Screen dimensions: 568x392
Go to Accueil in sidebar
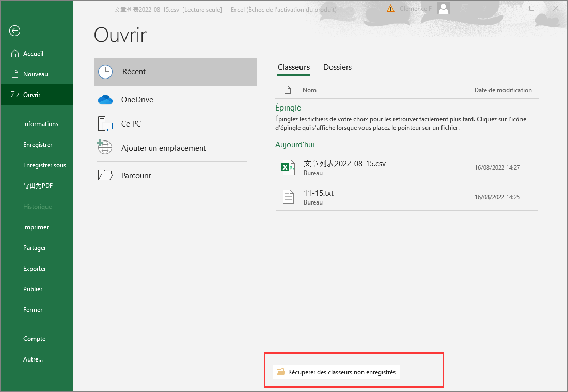[x=36, y=54]
